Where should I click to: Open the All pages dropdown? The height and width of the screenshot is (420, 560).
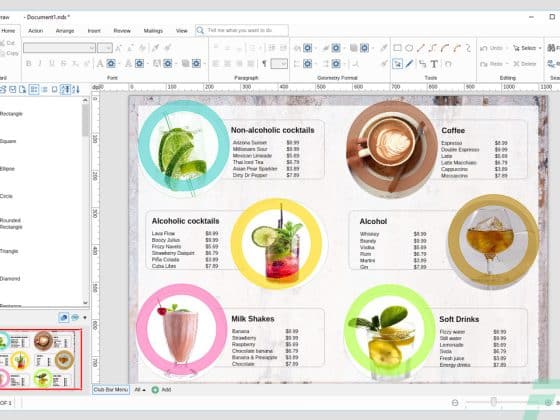pos(140,390)
